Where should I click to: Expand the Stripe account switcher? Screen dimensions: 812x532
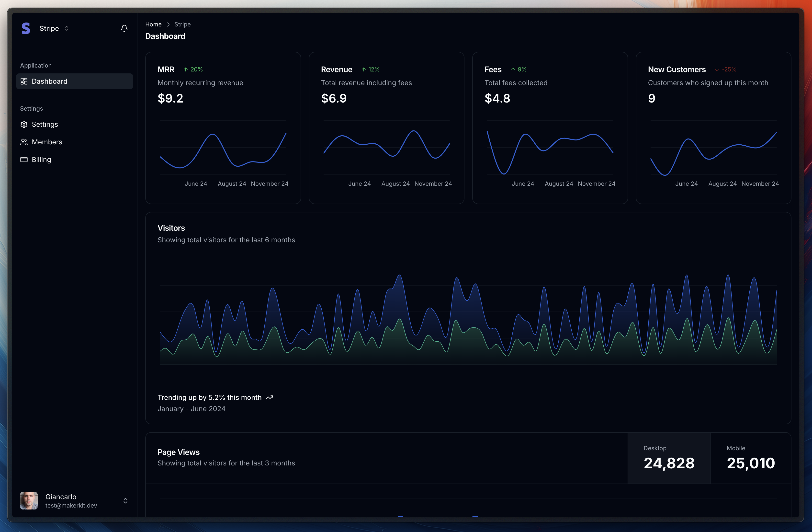(55, 28)
